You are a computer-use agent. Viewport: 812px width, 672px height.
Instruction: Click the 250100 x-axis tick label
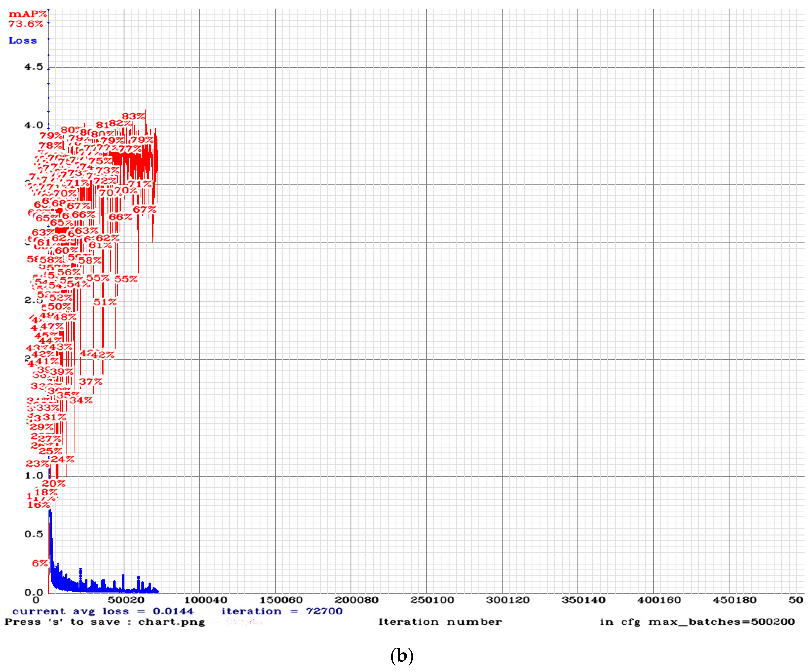[x=432, y=600]
